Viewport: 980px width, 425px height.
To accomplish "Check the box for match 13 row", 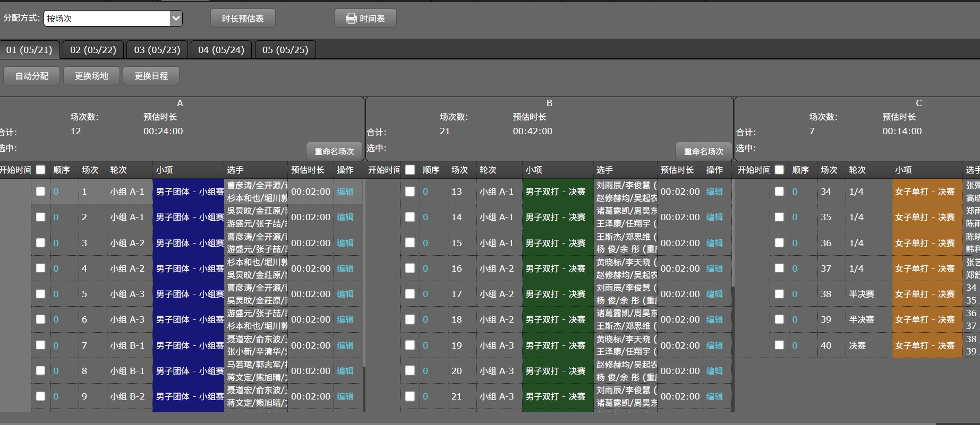I will click(x=410, y=192).
